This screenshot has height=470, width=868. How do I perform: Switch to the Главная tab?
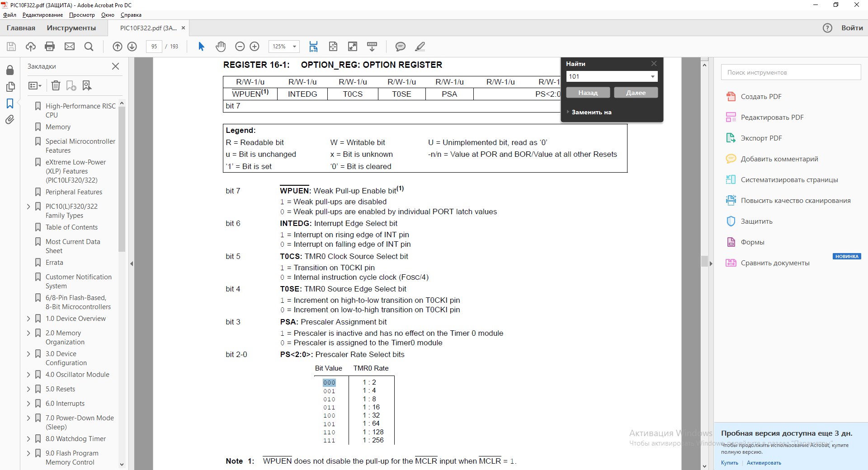click(21, 28)
